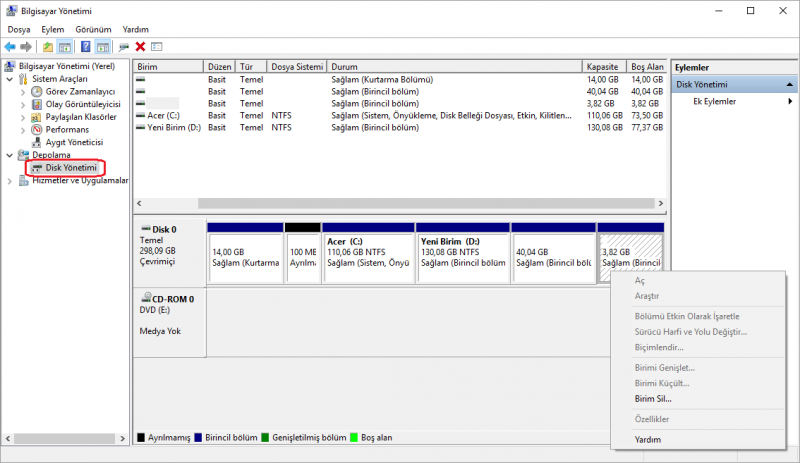Screen dimensions: 800x463
Task: Open the Eylem menu
Action: click(53, 30)
